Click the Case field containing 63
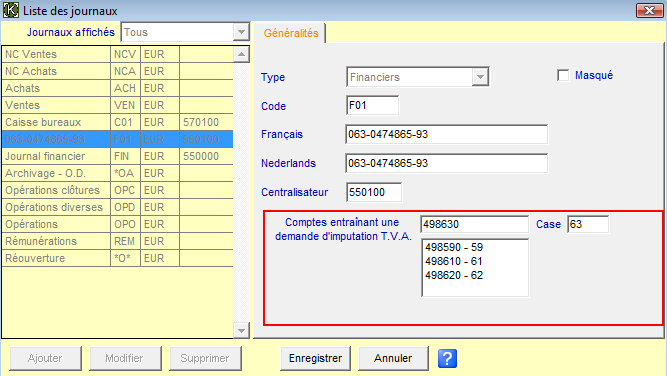 pos(588,224)
